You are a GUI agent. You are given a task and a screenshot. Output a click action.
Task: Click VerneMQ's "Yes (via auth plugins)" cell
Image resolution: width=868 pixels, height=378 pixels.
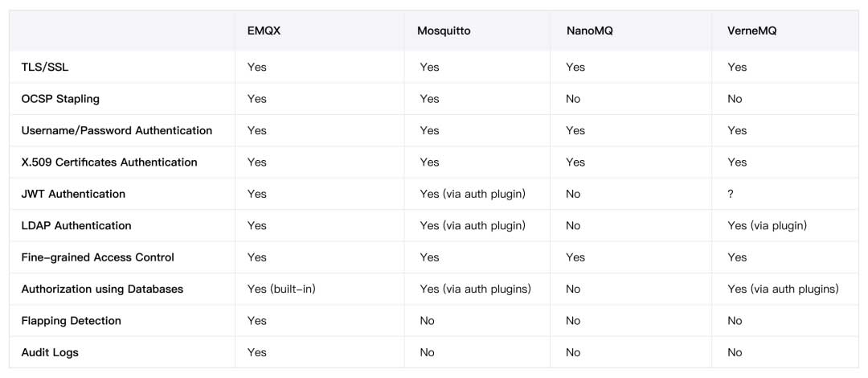coord(783,289)
